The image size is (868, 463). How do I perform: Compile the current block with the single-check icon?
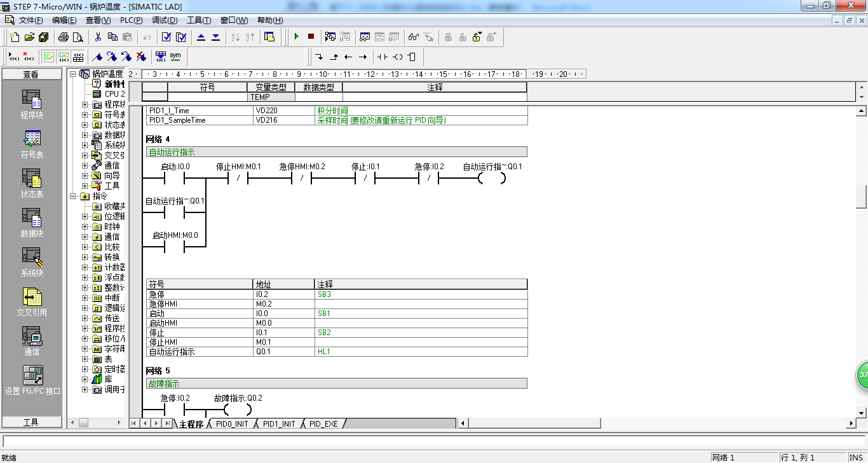tap(166, 37)
